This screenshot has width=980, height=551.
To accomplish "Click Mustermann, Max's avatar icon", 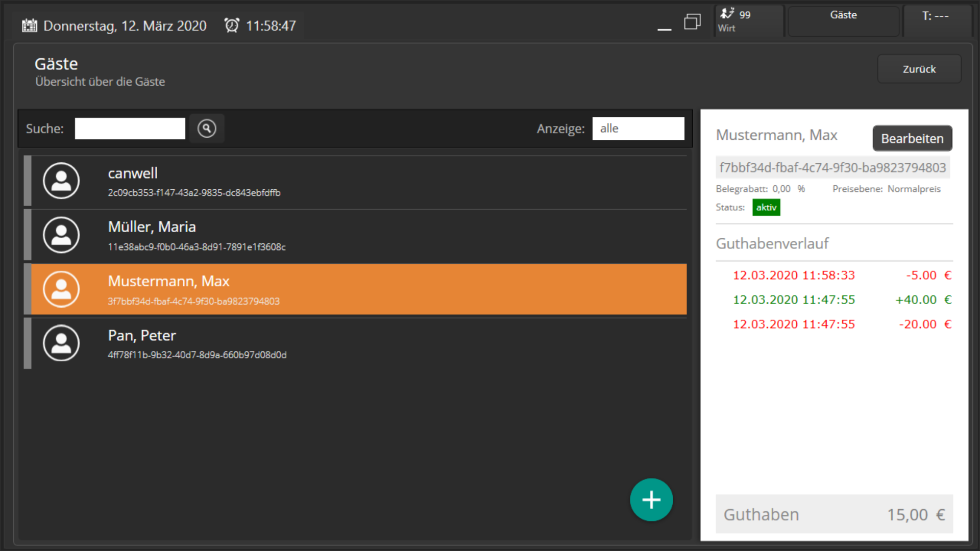I will coord(61,289).
